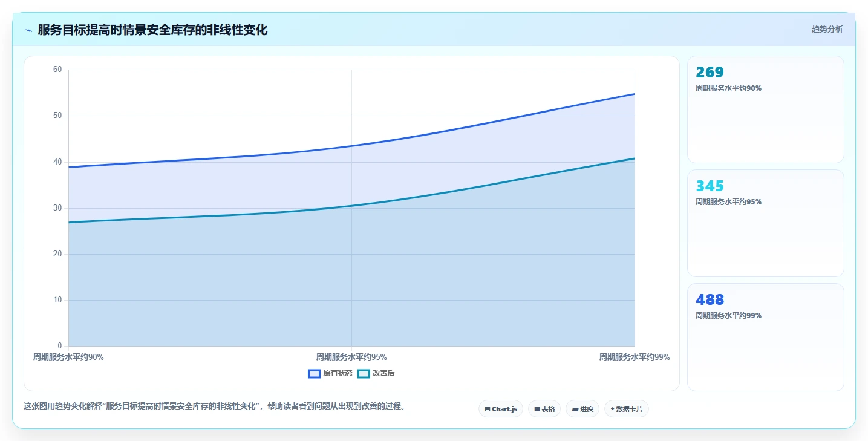Click the 改善后 teal legend swatch
This screenshot has height=441, width=868.
[x=364, y=373]
